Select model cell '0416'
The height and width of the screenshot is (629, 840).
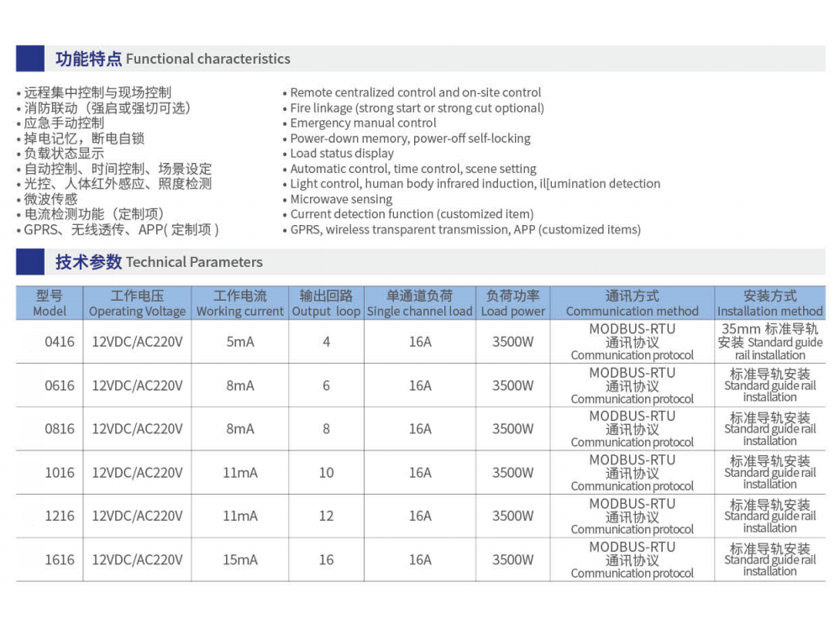point(60,342)
